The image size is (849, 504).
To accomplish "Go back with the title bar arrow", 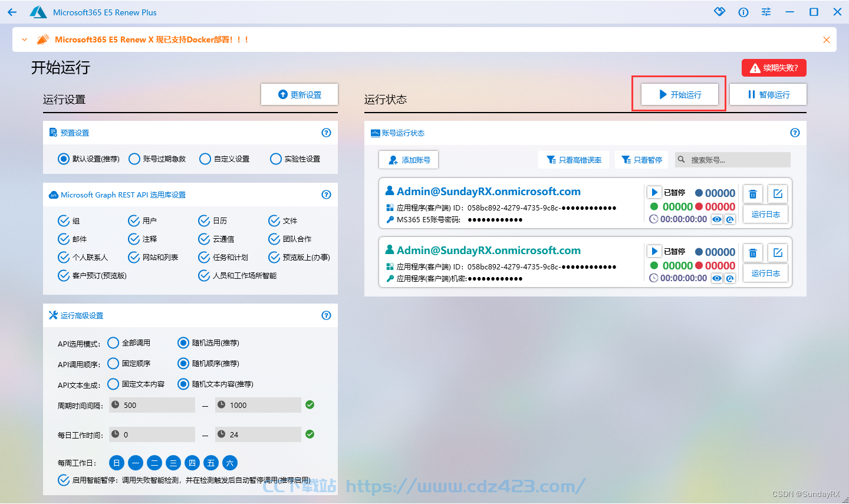I will pos(12,12).
